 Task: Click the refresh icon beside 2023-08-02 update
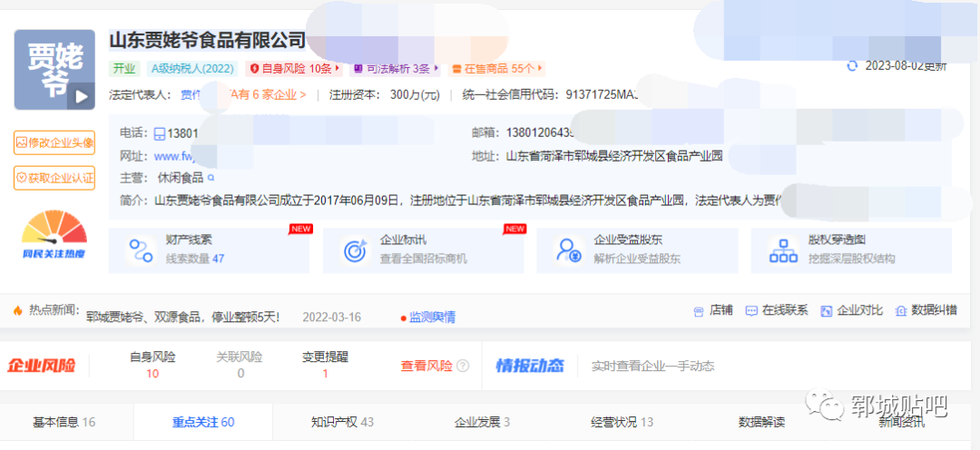coord(851,66)
